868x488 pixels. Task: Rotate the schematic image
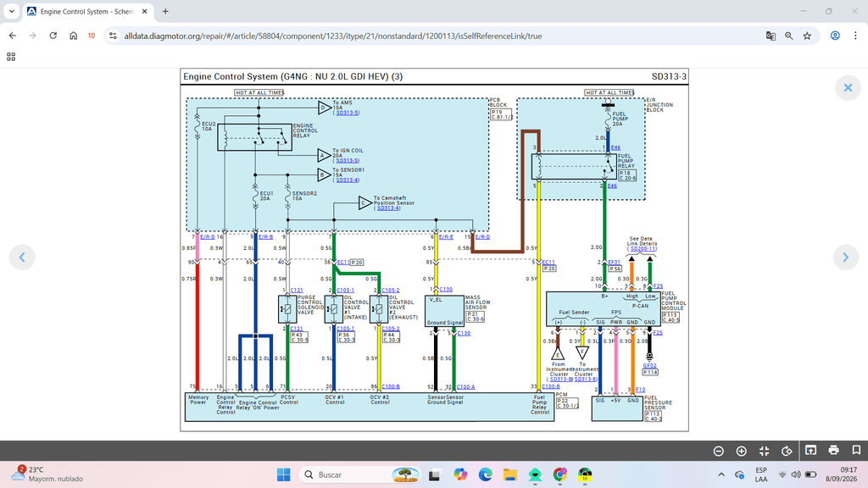(x=787, y=451)
